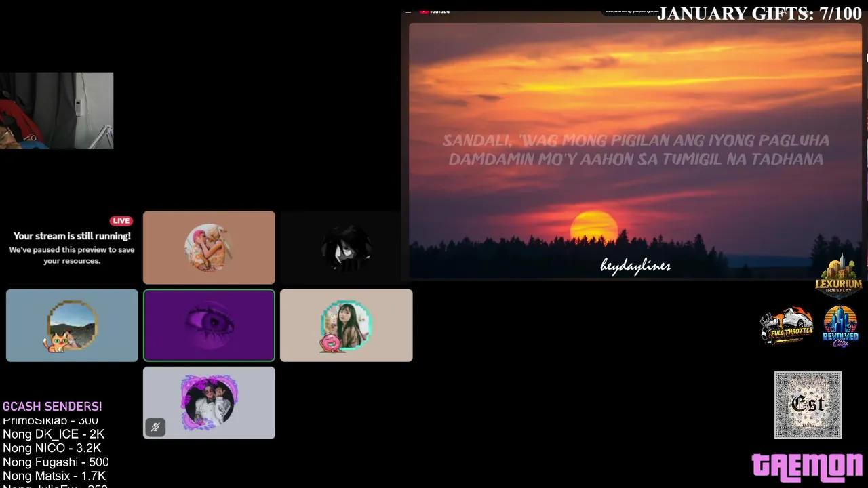The height and width of the screenshot is (488, 868).
Task: Click the 'Your stream is still running!' heading
Action: click(72, 236)
